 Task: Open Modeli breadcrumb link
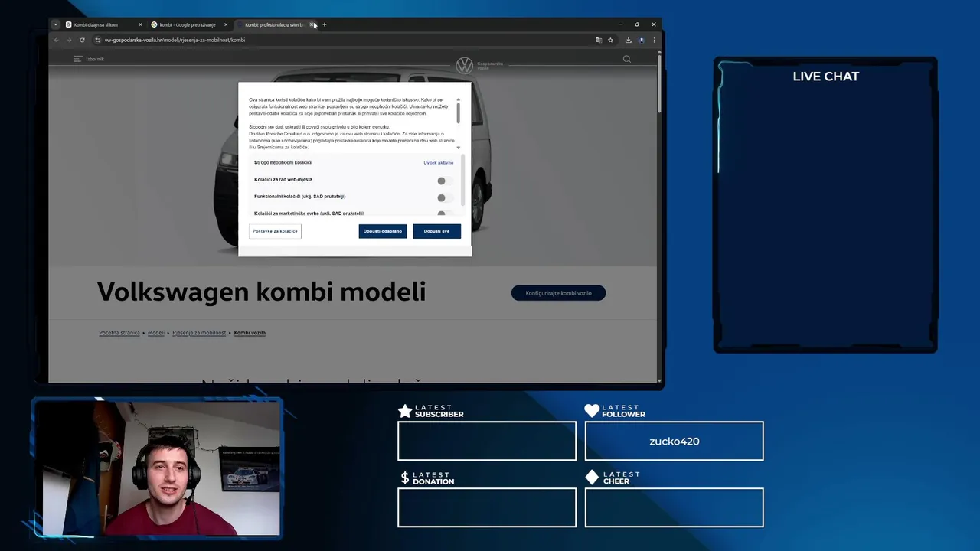coord(156,333)
